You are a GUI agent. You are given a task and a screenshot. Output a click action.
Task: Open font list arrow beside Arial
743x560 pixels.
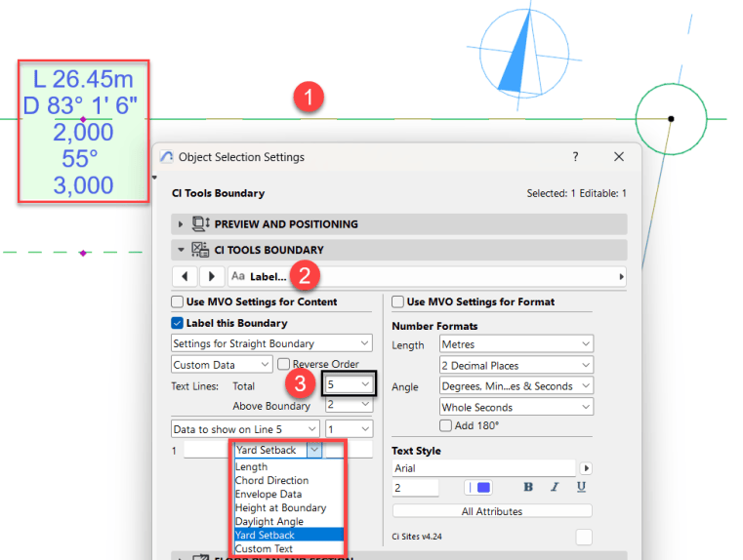(x=586, y=468)
